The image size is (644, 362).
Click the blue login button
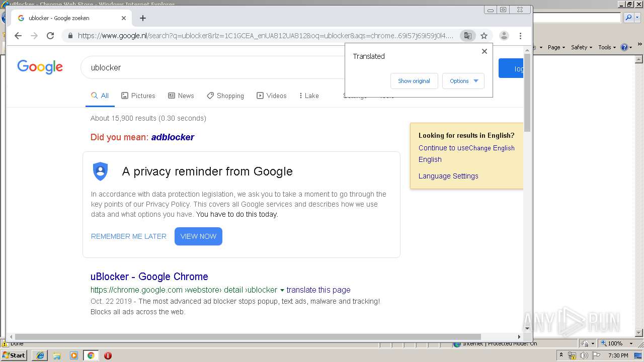[511, 68]
